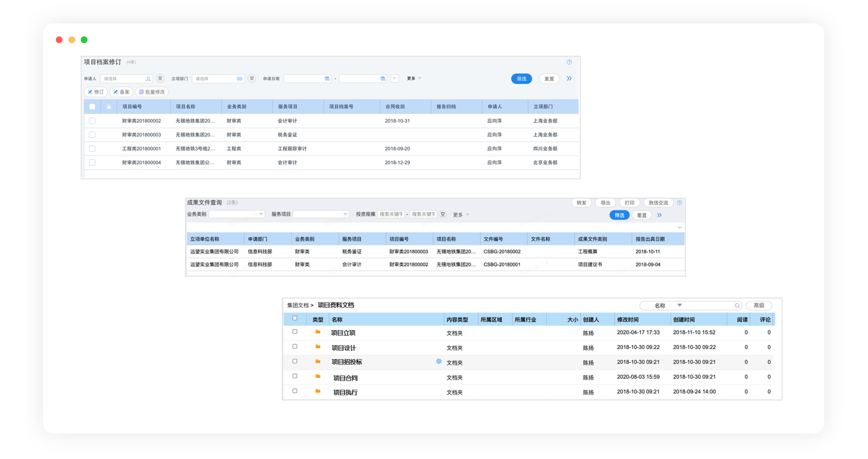Viewport: 868px width, 459px height.
Task: Click the 批量修改 toolbar button
Action: [152, 92]
